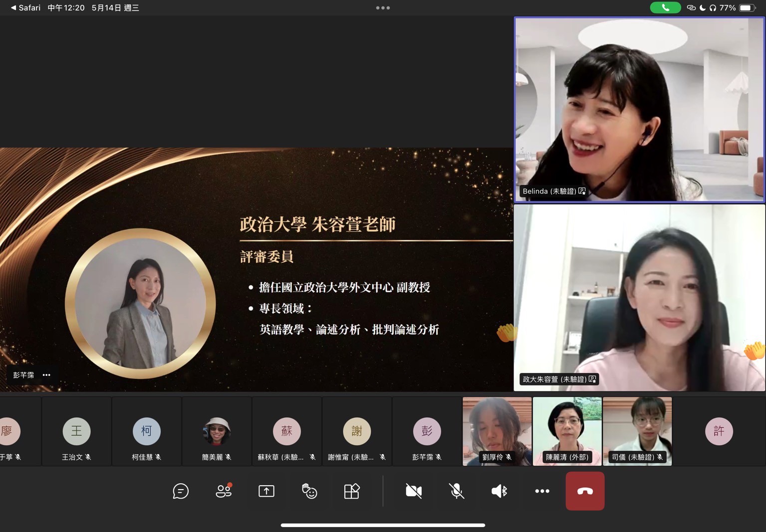Hang up the call

tap(585, 491)
